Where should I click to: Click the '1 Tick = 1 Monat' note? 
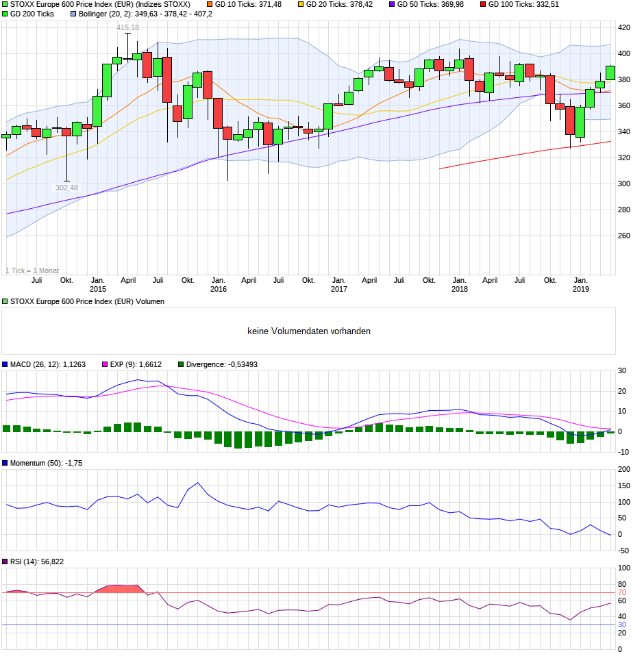32,270
